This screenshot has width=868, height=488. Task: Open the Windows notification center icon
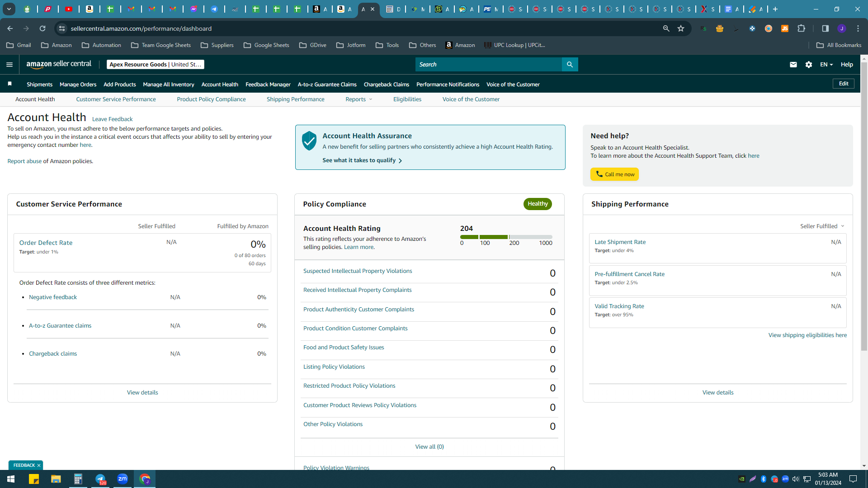pyautogui.click(x=853, y=479)
